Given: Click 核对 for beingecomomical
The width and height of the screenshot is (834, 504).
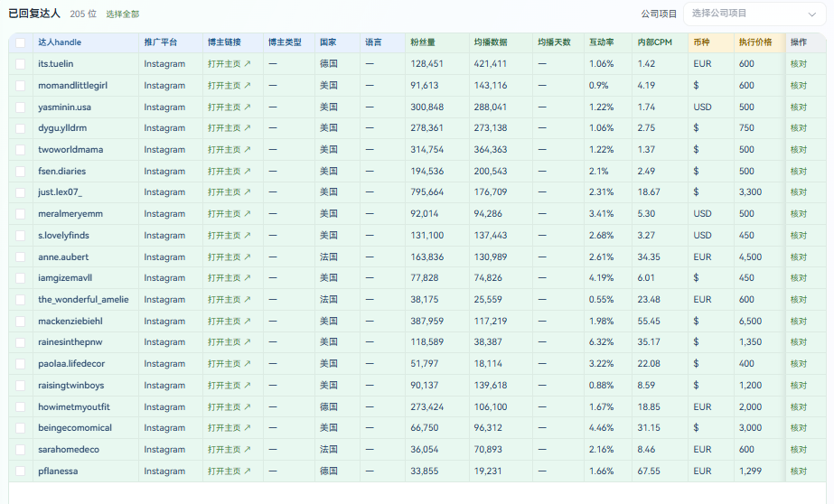Looking at the screenshot, I should 799,428.
